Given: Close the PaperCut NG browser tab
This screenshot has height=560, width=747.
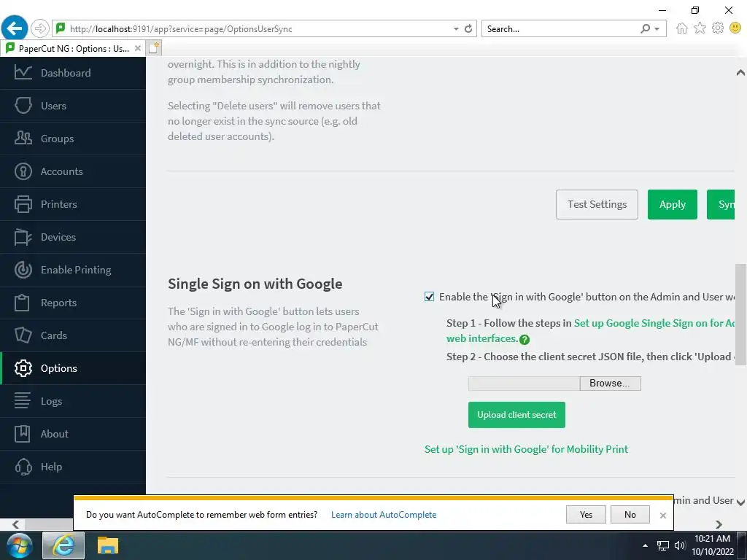Looking at the screenshot, I should tap(138, 48).
